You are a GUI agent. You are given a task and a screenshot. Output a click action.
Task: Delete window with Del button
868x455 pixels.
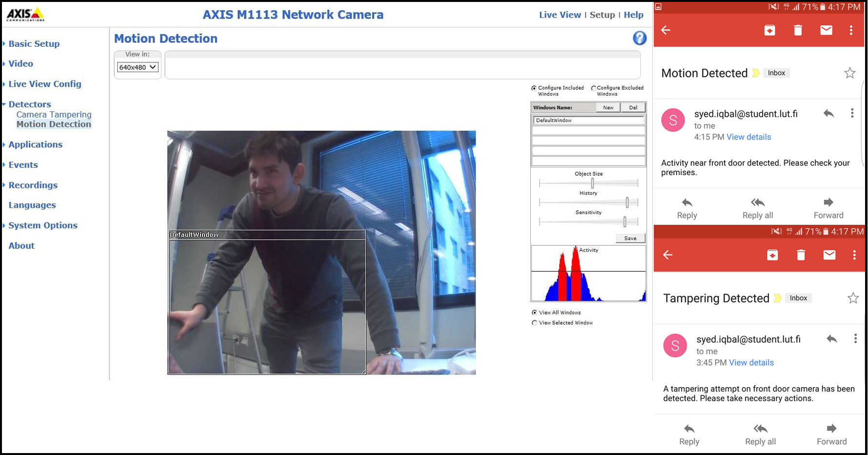pos(633,107)
